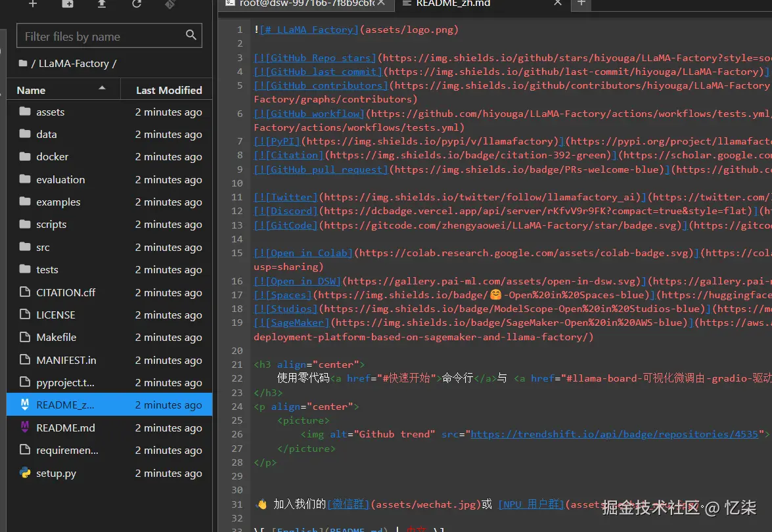
Task: Select the README.md file entry
Action: 65,428
